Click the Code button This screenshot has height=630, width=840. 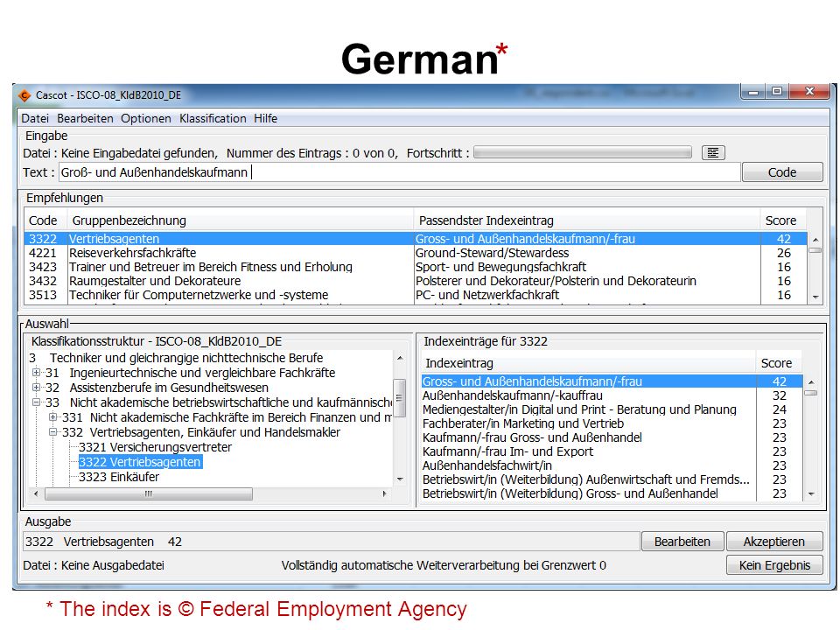tap(782, 172)
